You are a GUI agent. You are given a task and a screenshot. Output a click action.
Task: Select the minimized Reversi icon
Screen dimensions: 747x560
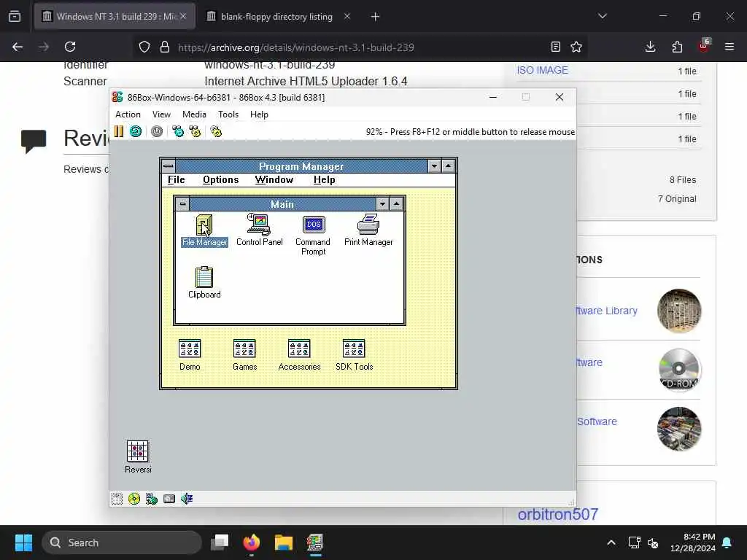pos(138,456)
